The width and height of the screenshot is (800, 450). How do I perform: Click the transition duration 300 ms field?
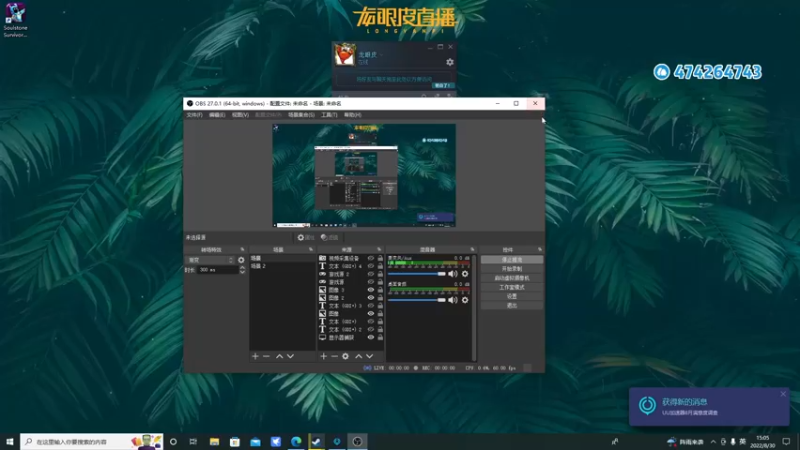coord(217,270)
